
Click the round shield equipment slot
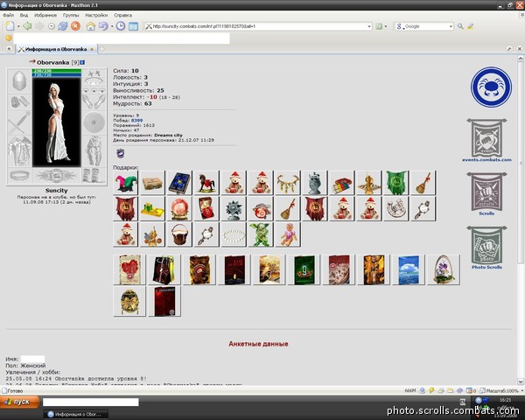pyautogui.click(x=94, y=122)
